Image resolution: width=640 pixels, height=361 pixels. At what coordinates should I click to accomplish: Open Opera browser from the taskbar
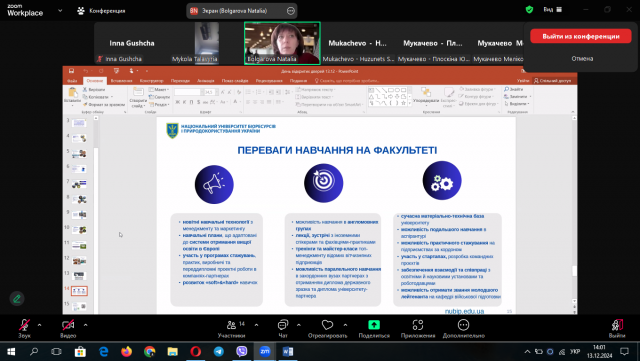point(196,352)
